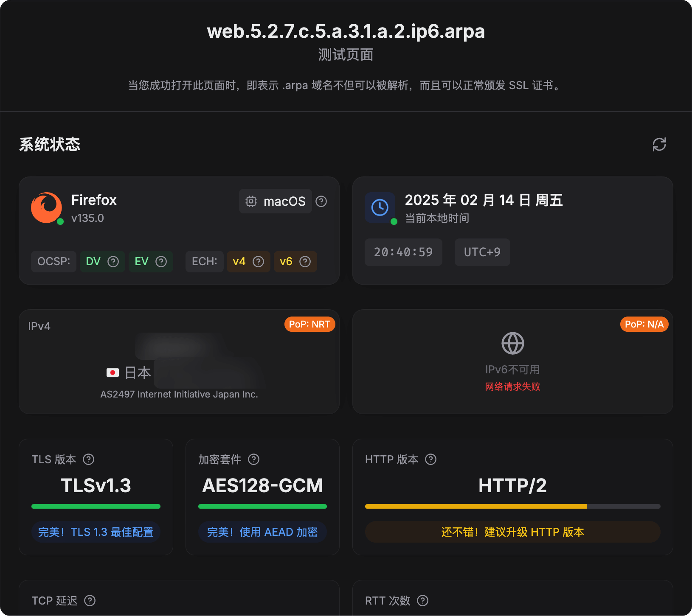Open help for TLS 版本
The height and width of the screenshot is (616, 692).
click(x=89, y=459)
